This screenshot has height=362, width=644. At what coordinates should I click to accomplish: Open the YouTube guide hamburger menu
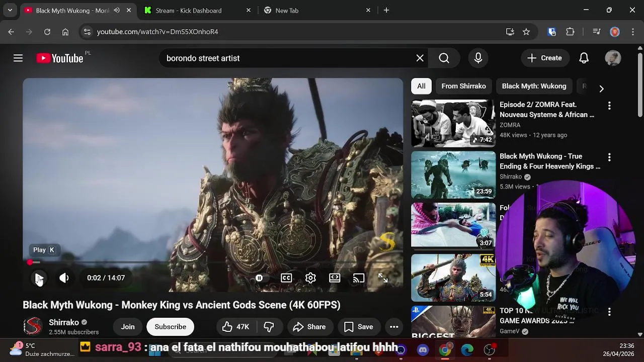(18, 58)
